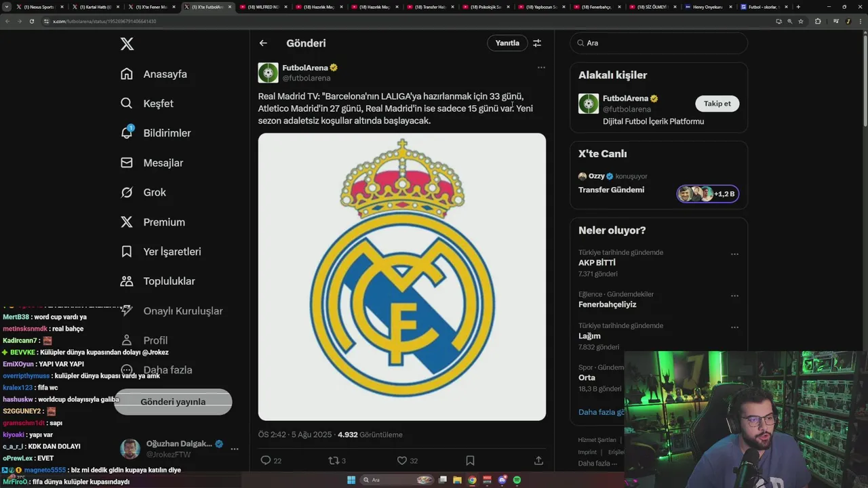Open the X logo home link
The image size is (868, 488).
point(127,43)
